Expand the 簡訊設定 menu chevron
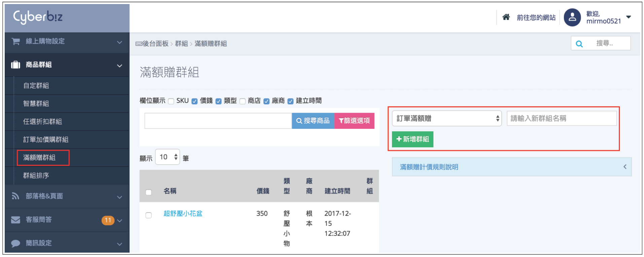This screenshot has width=644, height=257. pyautogui.click(x=119, y=244)
